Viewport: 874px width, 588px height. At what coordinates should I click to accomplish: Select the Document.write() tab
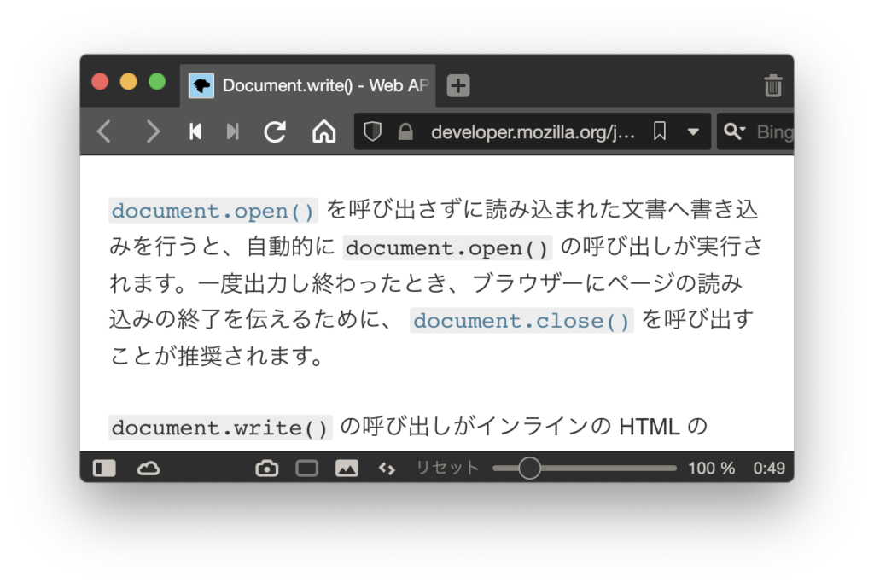point(307,85)
